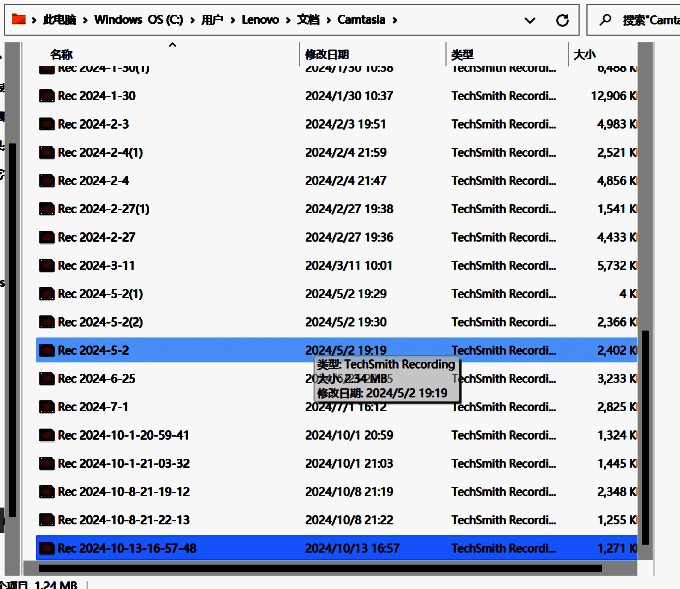Click the icon for Rec 2024-2-27(1)

click(46, 209)
